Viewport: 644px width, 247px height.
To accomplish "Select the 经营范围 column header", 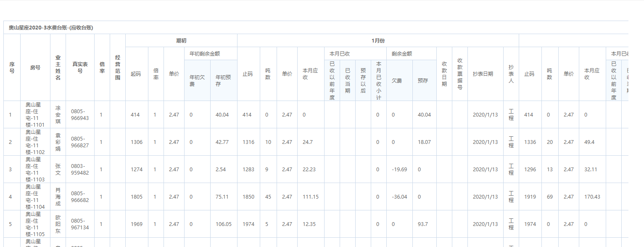I will 118,67.
